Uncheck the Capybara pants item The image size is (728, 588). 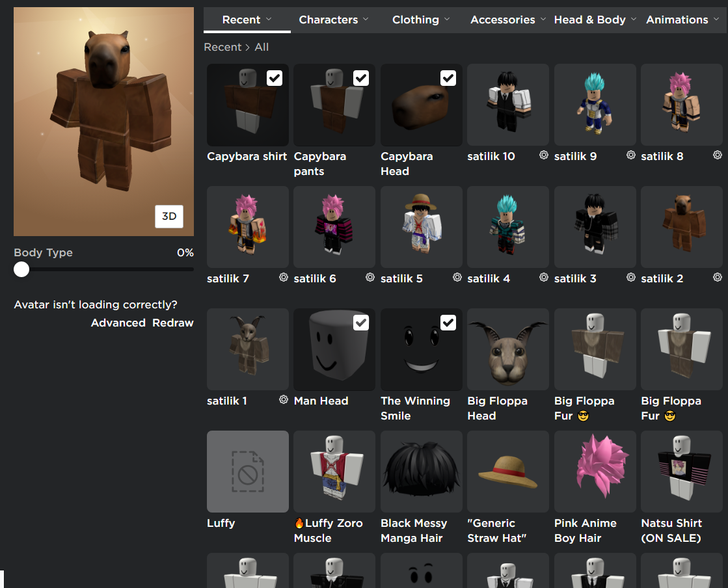361,78
